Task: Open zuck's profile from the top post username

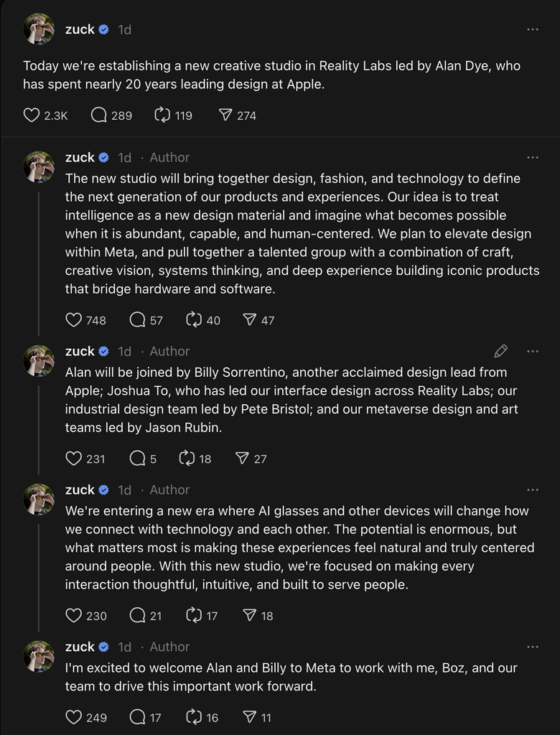Action: tap(80, 29)
